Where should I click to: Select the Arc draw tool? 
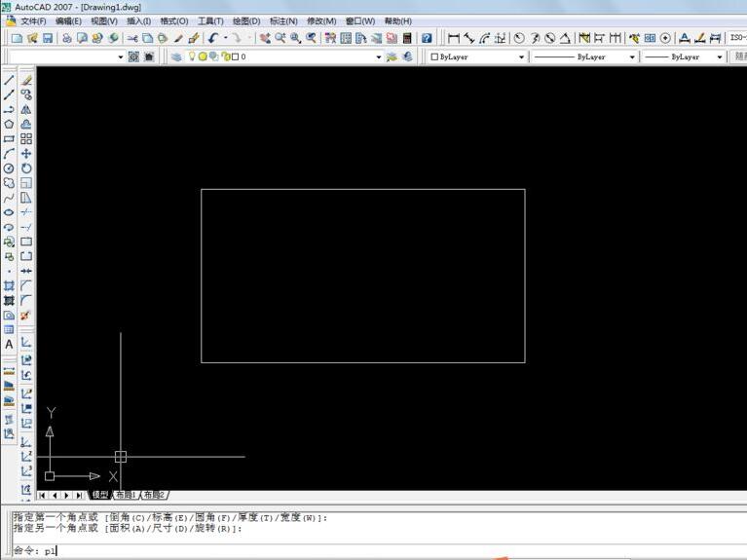[9, 154]
